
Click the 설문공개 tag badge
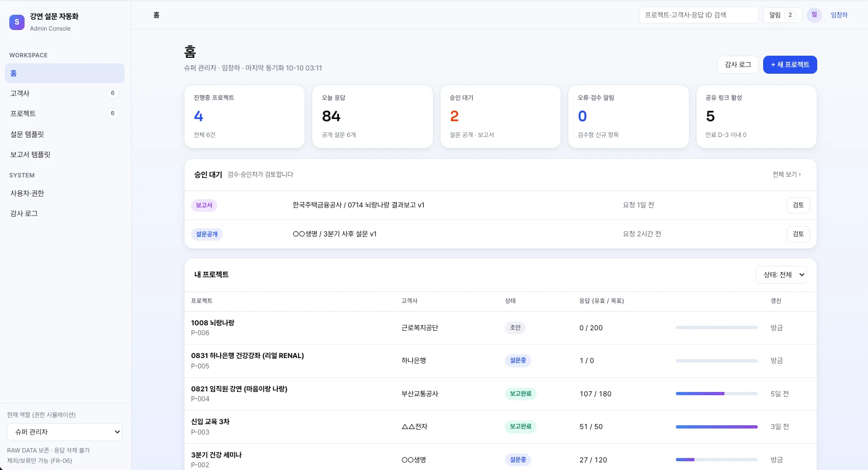coord(207,234)
